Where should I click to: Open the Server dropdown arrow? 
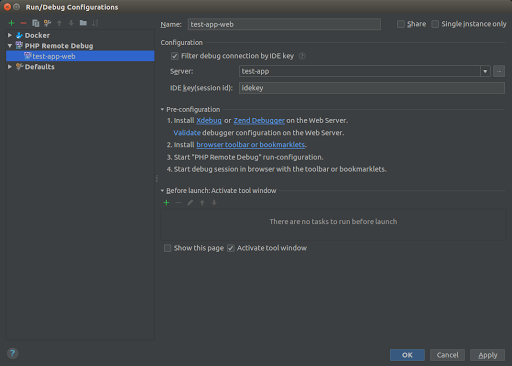point(485,71)
